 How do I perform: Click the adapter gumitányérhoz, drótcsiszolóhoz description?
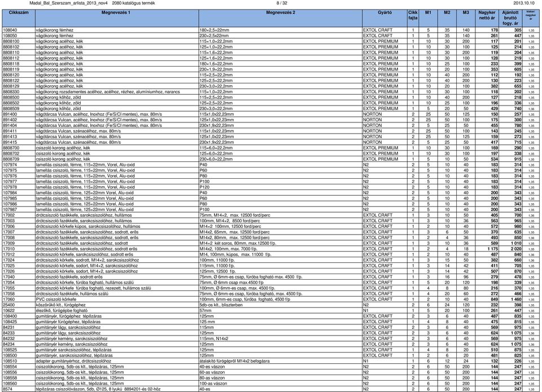coord(73,362)
